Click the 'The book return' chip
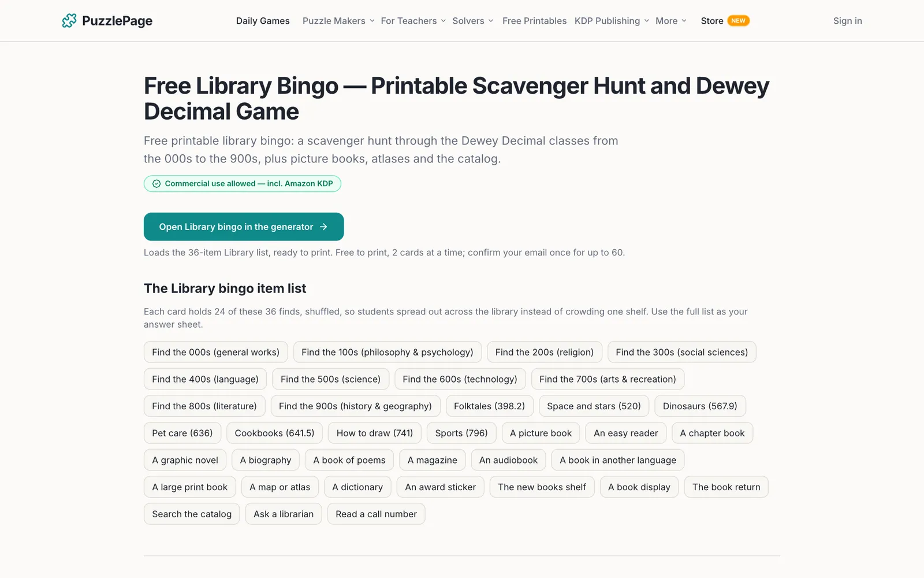Screen dimensions: 924x578 tap(726, 487)
